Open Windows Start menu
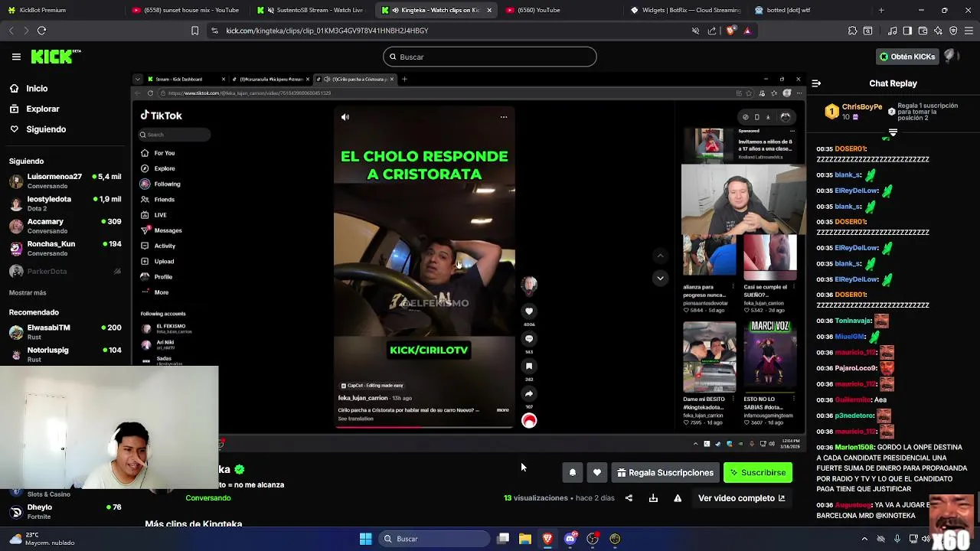 pos(365,539)
